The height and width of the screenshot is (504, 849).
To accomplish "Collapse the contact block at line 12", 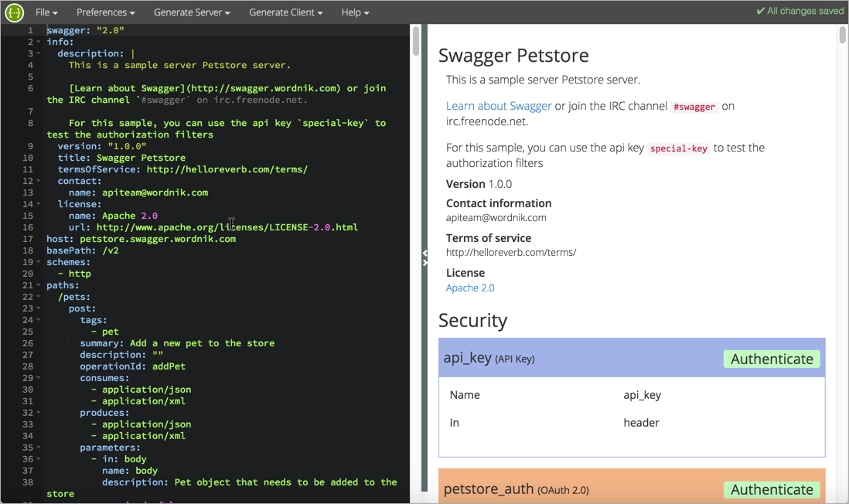I will pyautogui.click(x=40, y=181).
